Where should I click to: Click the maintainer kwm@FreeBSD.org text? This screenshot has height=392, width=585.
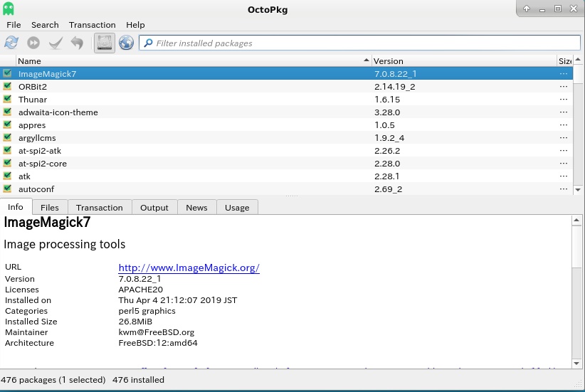[157, 332]
